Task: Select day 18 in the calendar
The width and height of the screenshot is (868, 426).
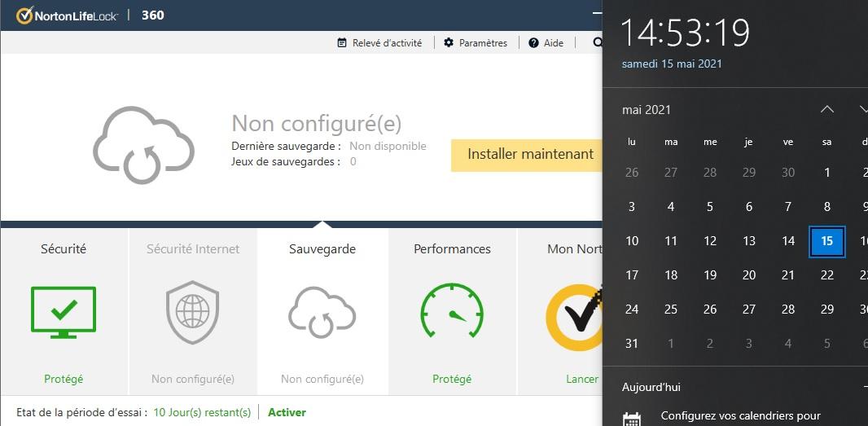Action: point(671,275)
